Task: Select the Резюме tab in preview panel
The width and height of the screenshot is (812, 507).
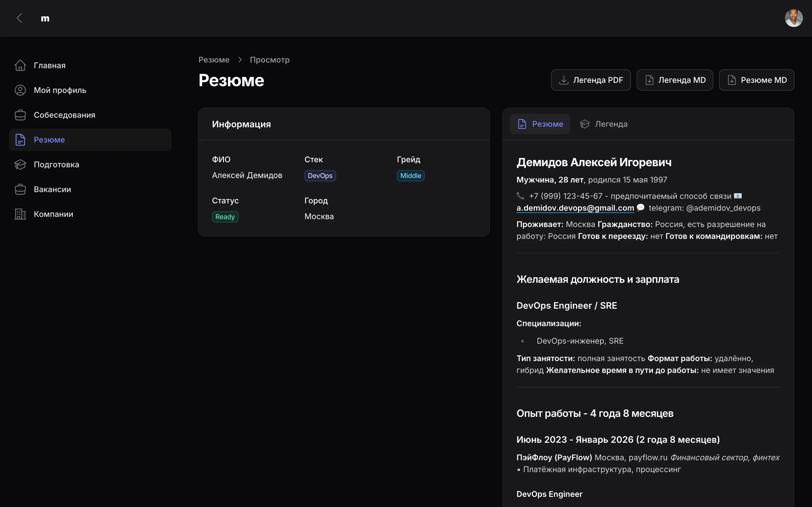Action: (540, 124)
